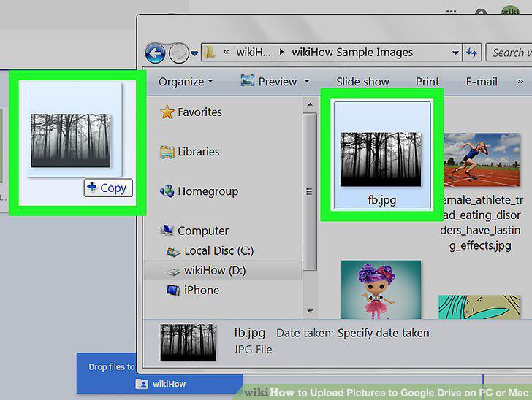
Task: Click E-mail in Explorer toolbar
Action: (x=482, y=82)
